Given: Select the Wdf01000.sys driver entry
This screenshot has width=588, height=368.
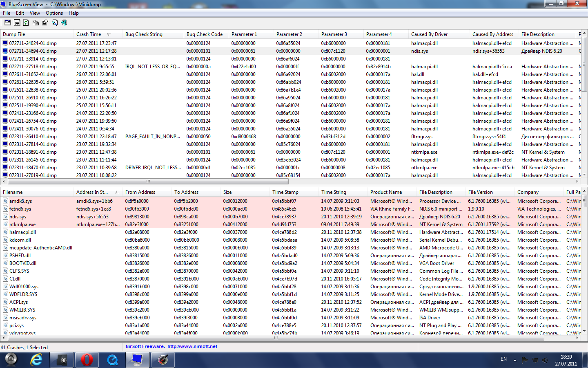Looking at the screenshot, I should point(290,286).
